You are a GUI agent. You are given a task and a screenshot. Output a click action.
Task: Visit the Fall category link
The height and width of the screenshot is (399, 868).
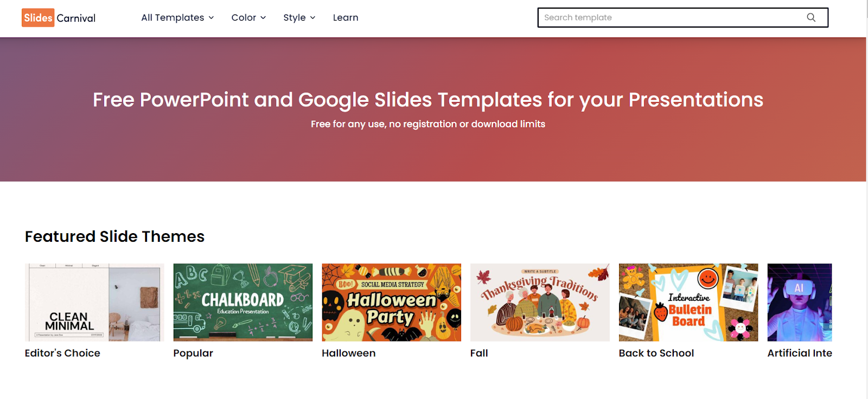479,353
